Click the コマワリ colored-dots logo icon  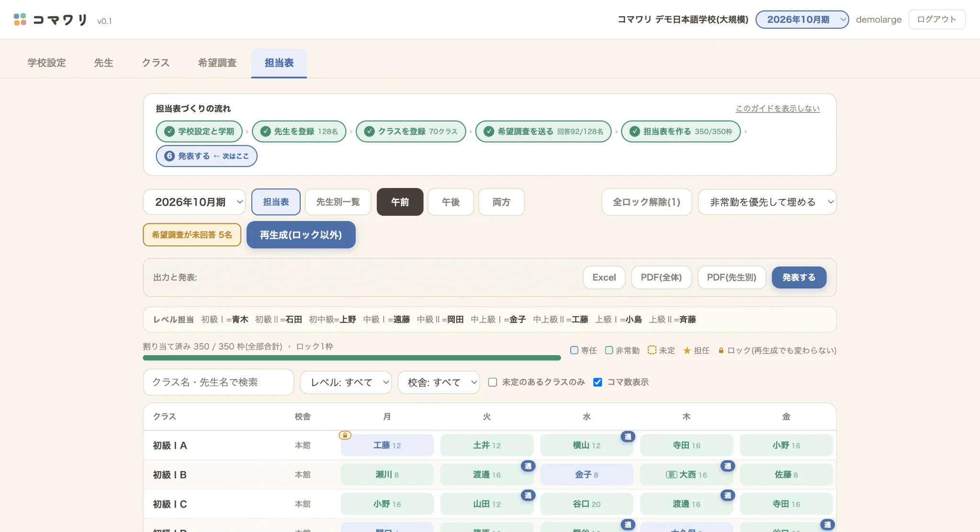(20, 19)
